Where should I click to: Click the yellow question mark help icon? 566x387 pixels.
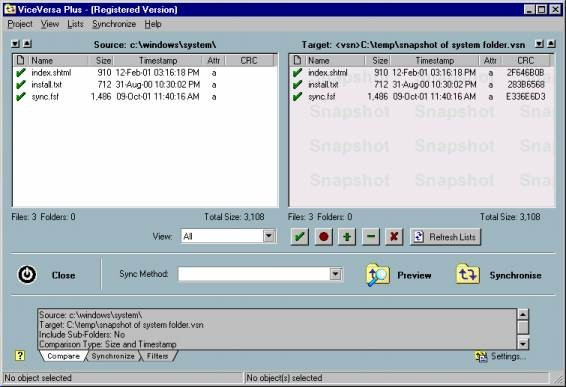click(x=20, y=356)
